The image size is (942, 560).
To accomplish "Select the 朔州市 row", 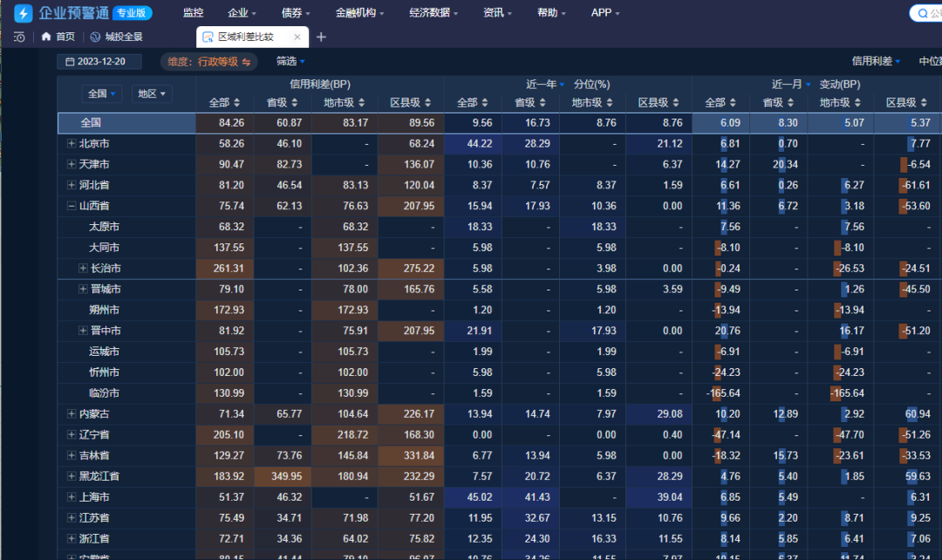I will click(x=500, y=310).
